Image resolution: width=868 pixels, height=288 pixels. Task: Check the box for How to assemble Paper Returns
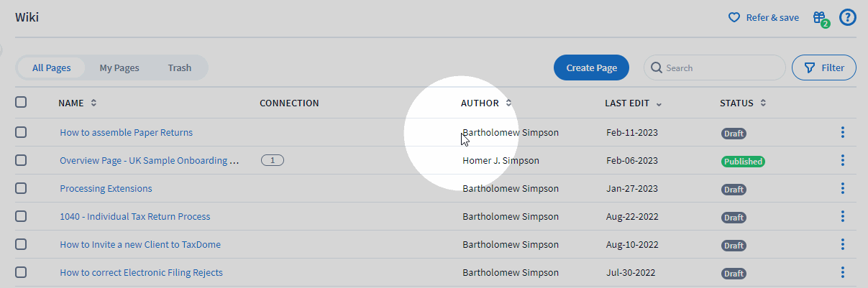pos(21,132)
